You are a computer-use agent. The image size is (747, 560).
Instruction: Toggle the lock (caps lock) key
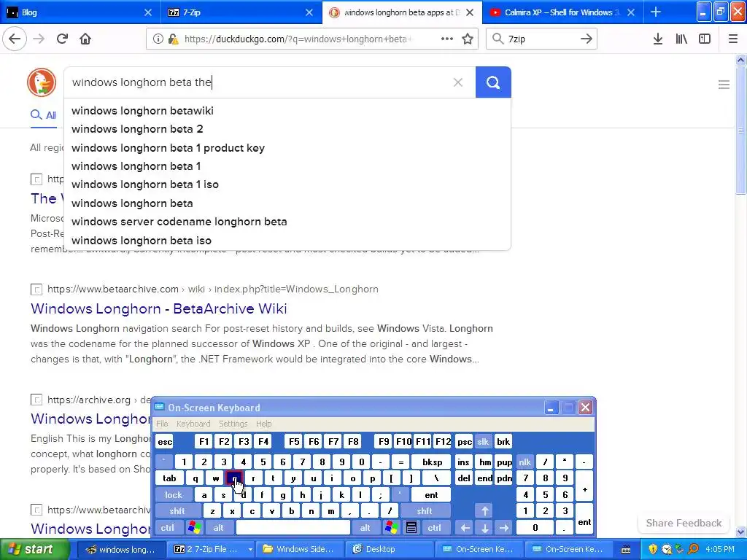[x=174, y=495]
